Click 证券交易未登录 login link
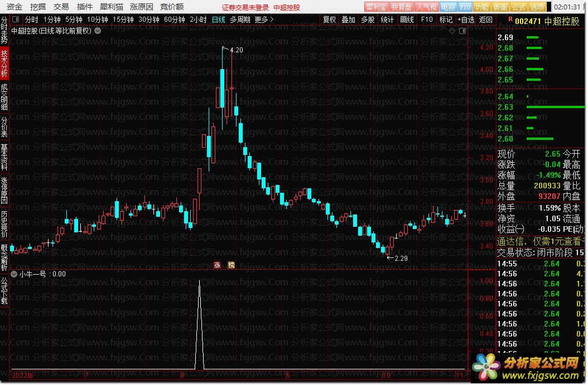The image size is (588, 385). click(245, 7)
